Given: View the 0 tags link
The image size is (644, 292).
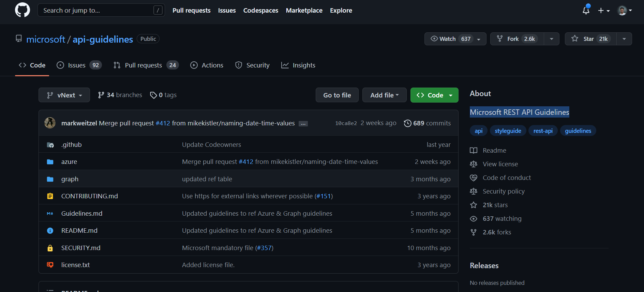Looking at the screenshot, I should (163, 95).
